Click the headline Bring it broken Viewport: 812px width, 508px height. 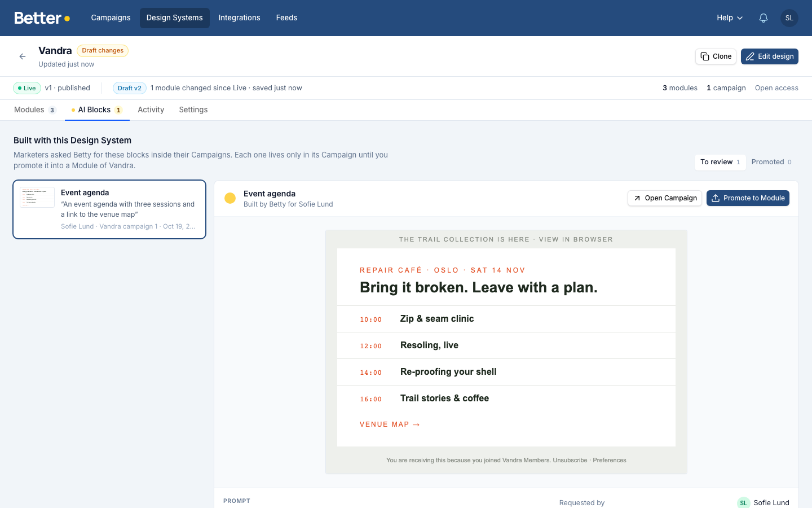[479, 288]
